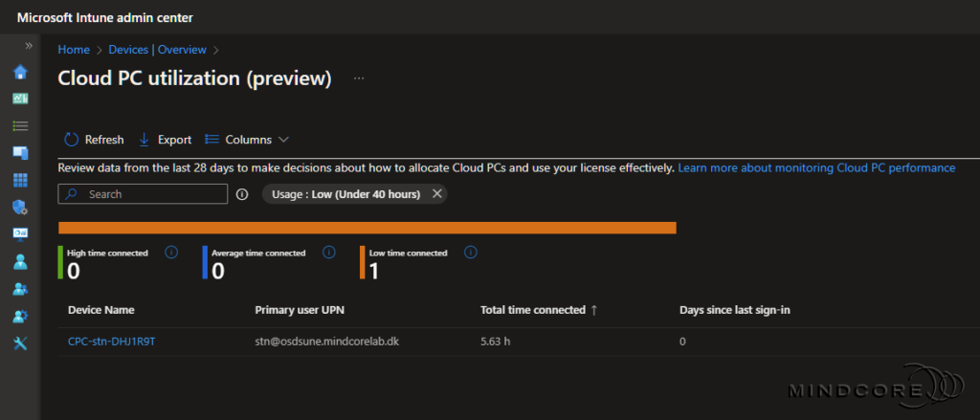
Task: Navigate to Devices | Overview breadcrumb
Action: click(x=157, y=49)
